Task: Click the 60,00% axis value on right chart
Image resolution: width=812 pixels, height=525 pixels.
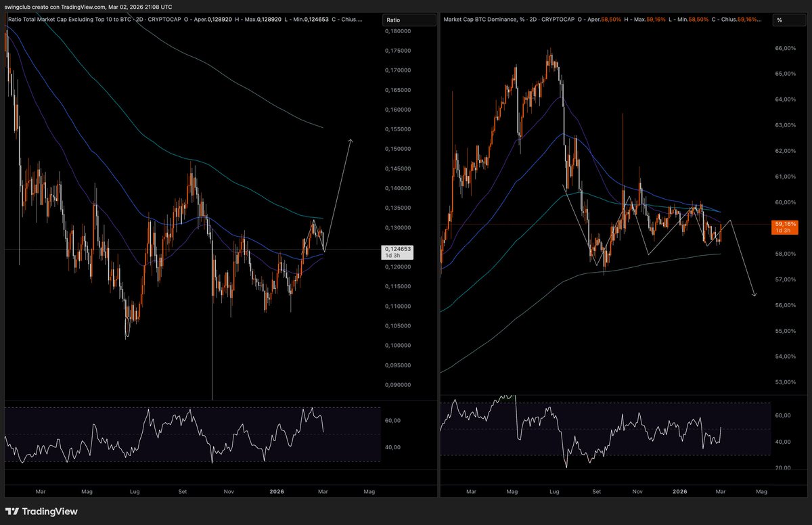Action: 785,202
